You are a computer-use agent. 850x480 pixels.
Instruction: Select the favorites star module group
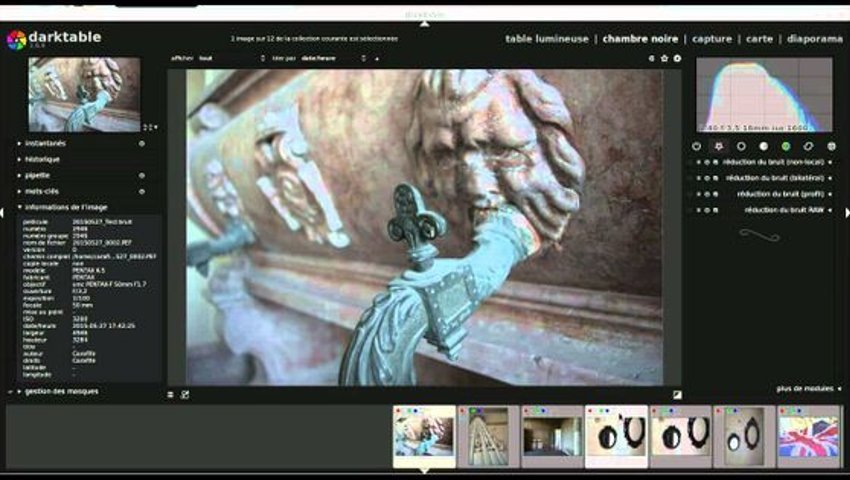point(719,146)
